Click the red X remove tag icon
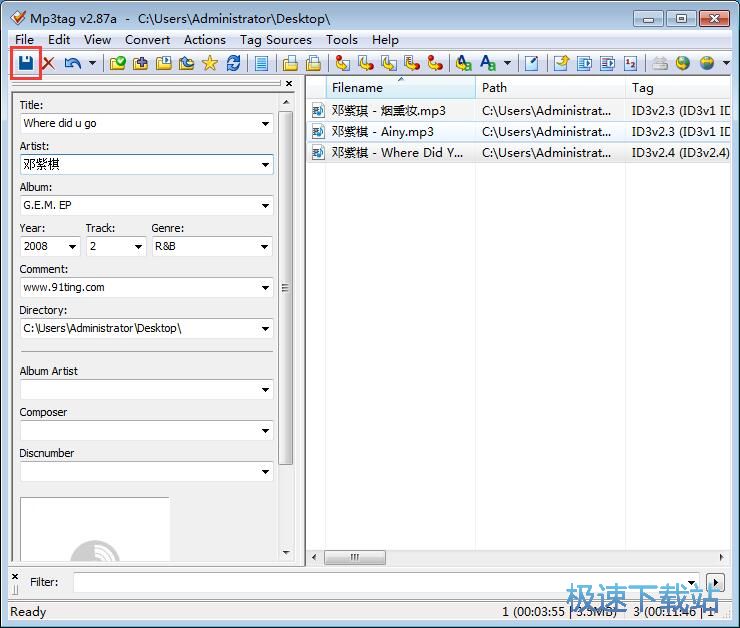Image resolution: width=740 pixels, height=628 pixels. pyautogui.click(x=49, y=63)
